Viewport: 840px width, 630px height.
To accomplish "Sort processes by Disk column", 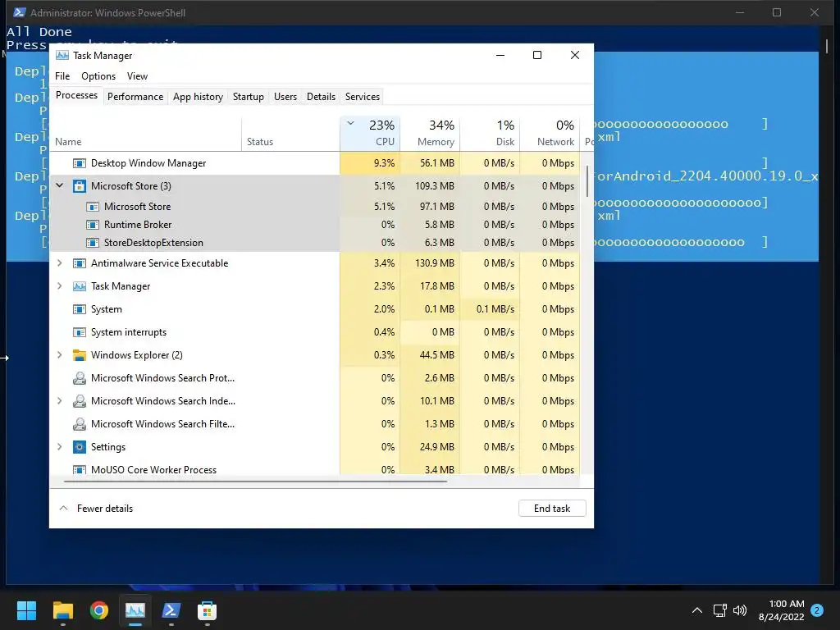I will click(x=490, y=134).
